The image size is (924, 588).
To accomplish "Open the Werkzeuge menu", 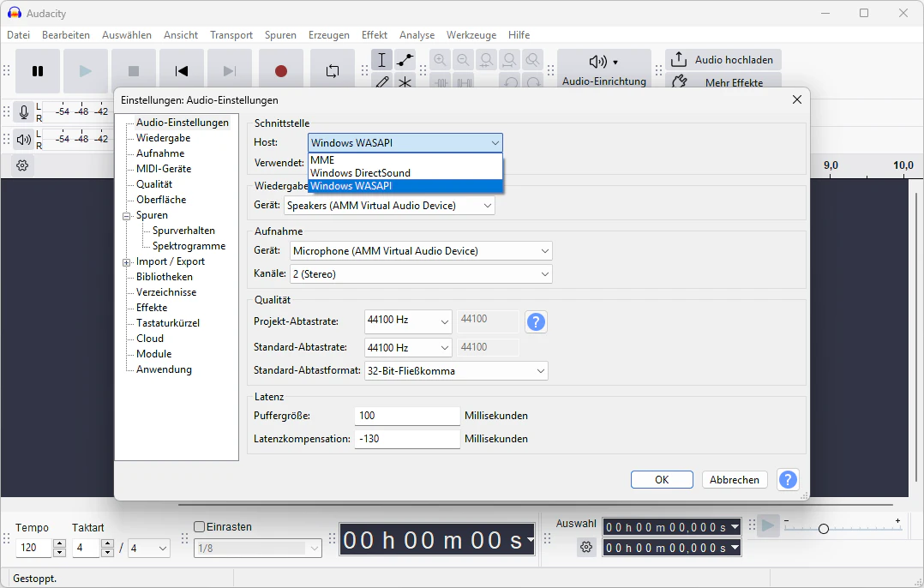I will pyautogui.click(x=471, y=35).
